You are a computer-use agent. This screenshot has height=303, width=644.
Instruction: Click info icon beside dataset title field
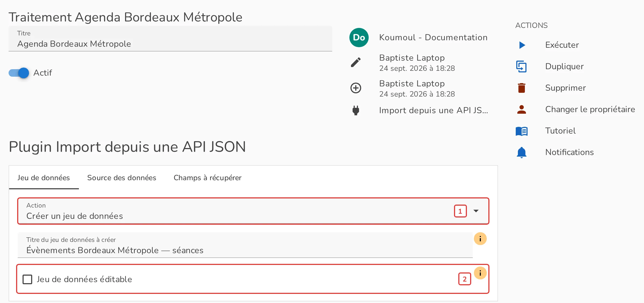tap(480, 239)
